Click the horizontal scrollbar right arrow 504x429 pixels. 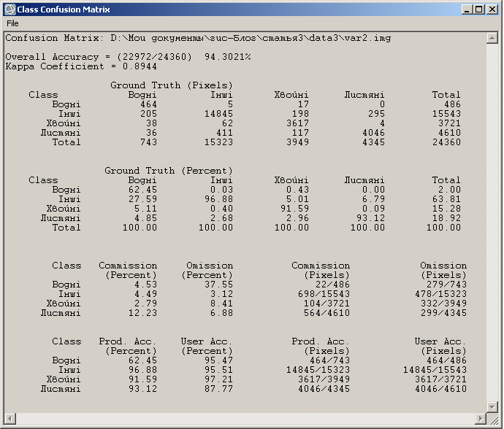481,420
